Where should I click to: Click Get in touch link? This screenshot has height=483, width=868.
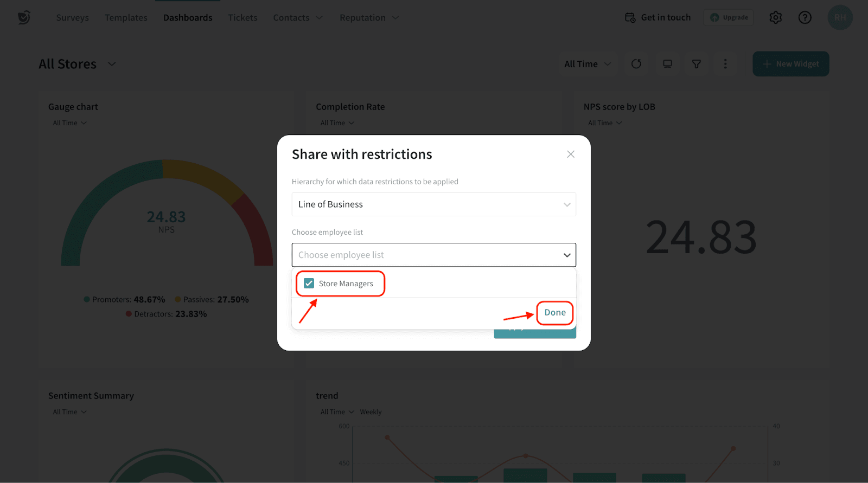click(x=658, y=17)
